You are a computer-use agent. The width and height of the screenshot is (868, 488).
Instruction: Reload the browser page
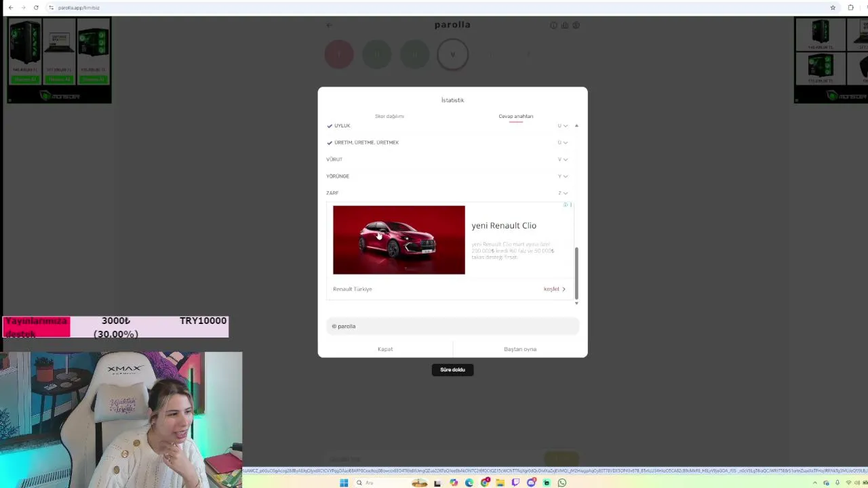[x=36, y=7]
